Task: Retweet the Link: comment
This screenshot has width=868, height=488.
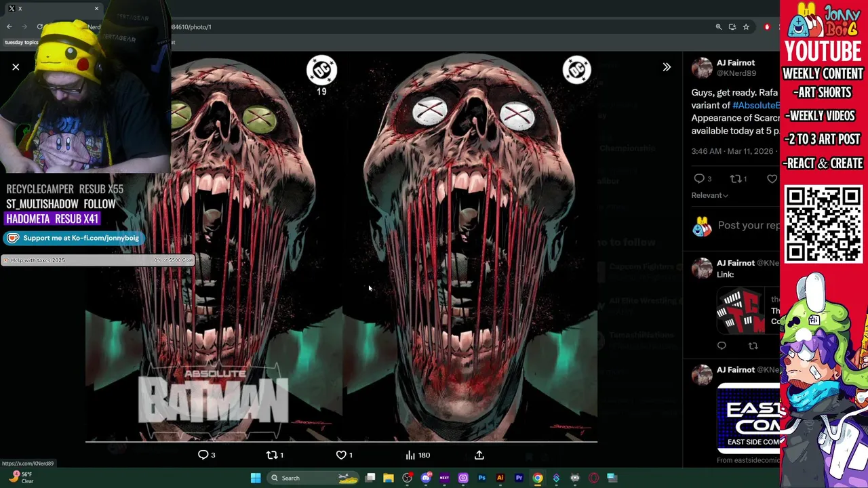Action: [753, 346]
